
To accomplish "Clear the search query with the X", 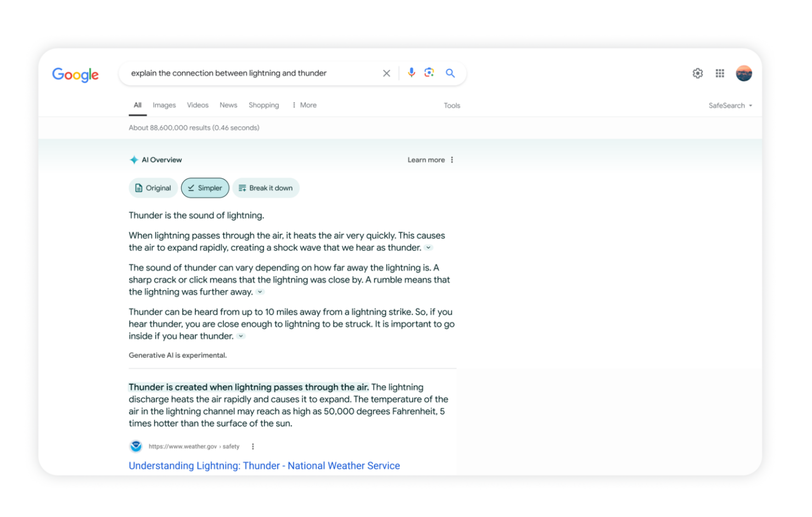I will click(387, 72).
